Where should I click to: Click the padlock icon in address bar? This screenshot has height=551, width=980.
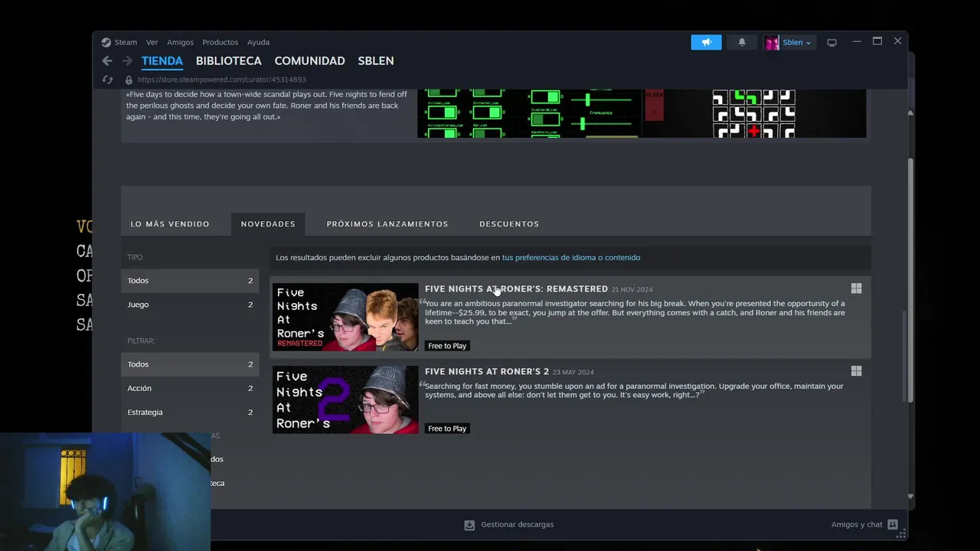[129, 80]
